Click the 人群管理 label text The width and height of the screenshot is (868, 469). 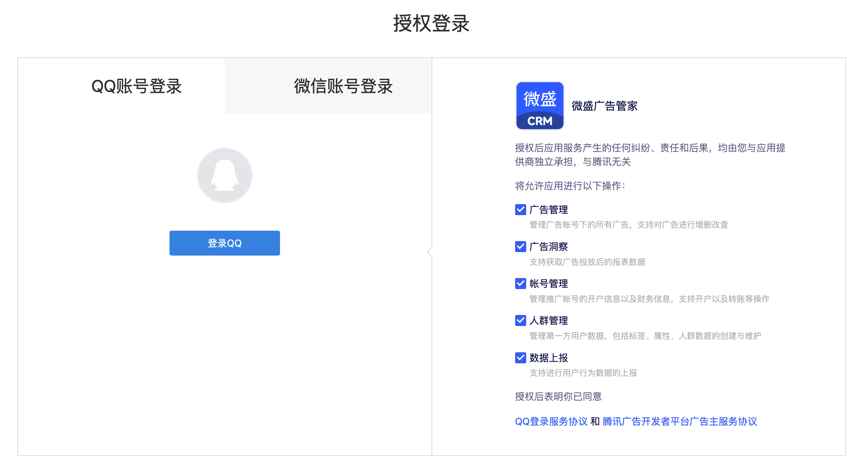tap(549, 320)
